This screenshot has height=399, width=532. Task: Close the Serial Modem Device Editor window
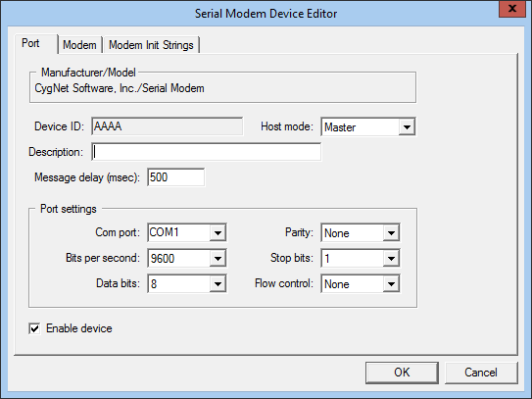pos(512,9)
